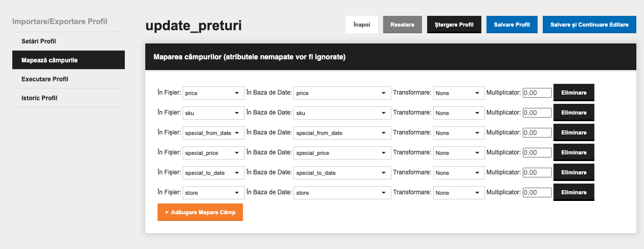This screenshot has width=644, height=249.
Task: Open În Baza de Date dropdown showing sku
Action: pyautogui.click(x=342, y=113)
